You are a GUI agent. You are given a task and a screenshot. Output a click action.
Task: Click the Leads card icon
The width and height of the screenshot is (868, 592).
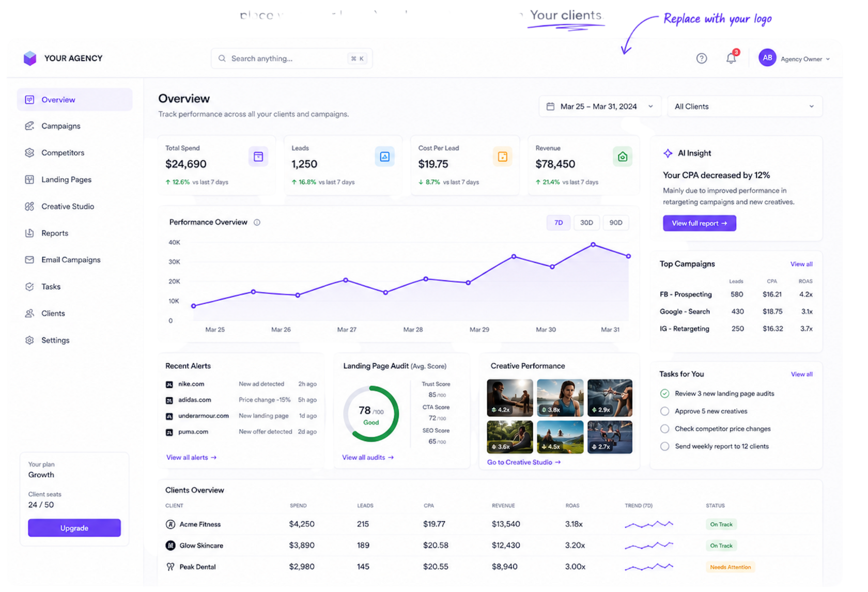pos(384,157)
